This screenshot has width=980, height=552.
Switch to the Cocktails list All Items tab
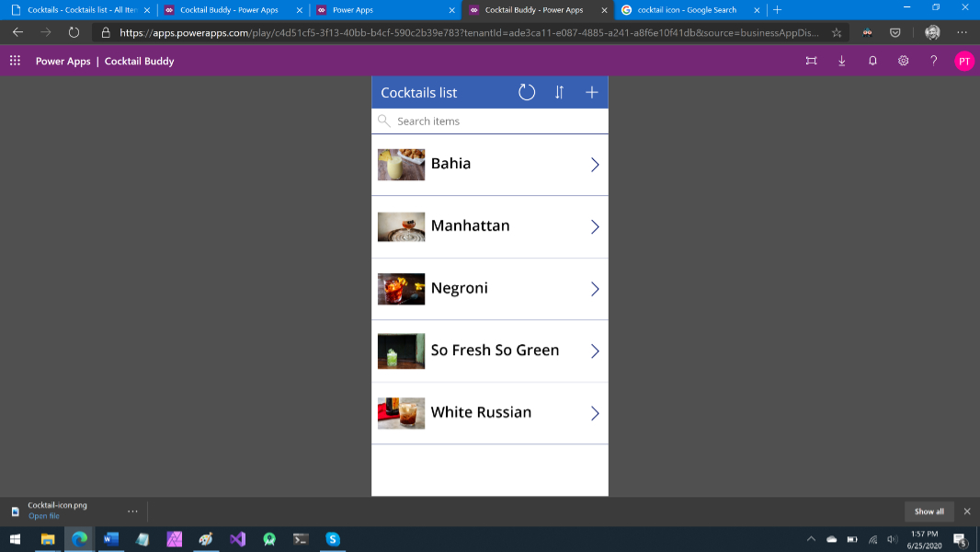78,10
